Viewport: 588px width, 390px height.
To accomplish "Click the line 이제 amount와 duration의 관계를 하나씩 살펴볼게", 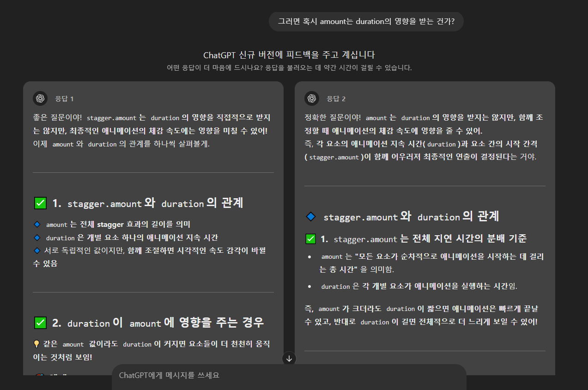I will point(121,144).
